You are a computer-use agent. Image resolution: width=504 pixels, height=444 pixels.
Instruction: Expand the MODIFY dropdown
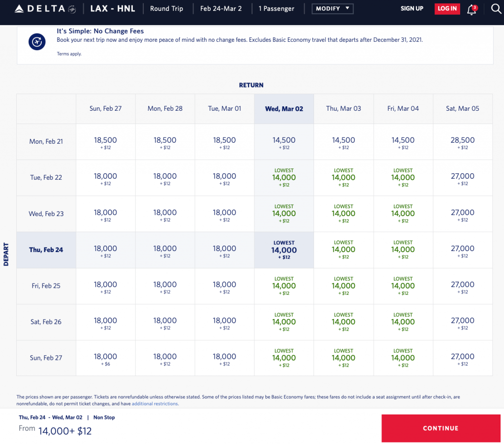332,8
